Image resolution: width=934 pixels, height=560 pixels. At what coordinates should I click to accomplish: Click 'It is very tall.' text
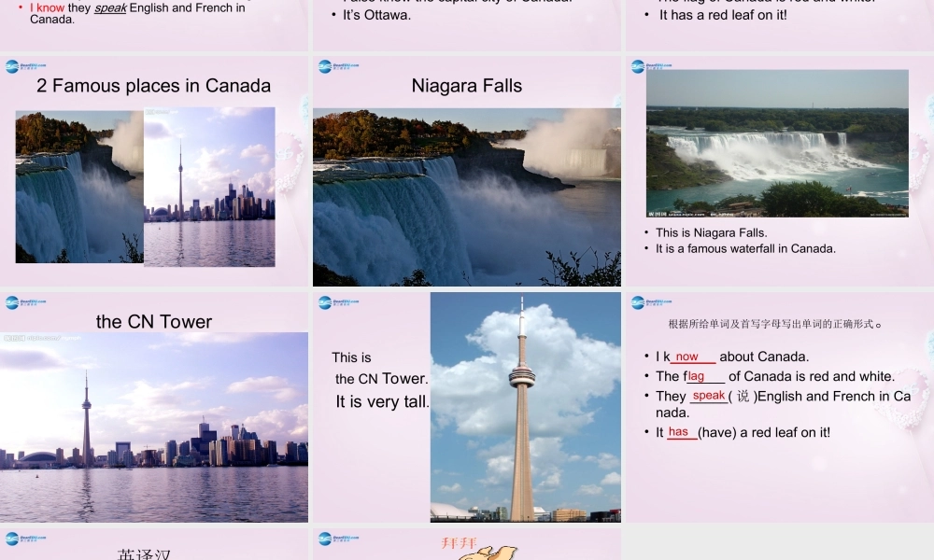click(382, 401)
